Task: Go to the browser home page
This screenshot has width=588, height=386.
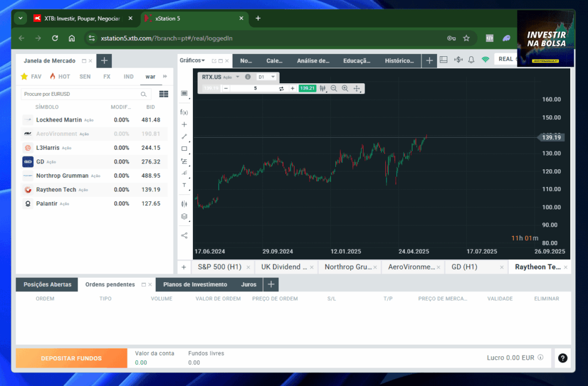Action: 72,38
